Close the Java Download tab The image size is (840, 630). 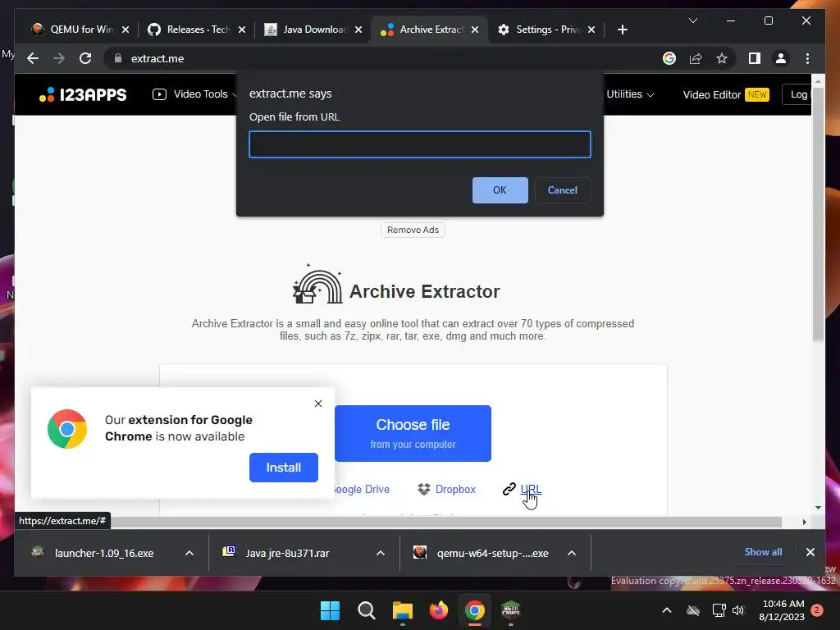point(358,30)
